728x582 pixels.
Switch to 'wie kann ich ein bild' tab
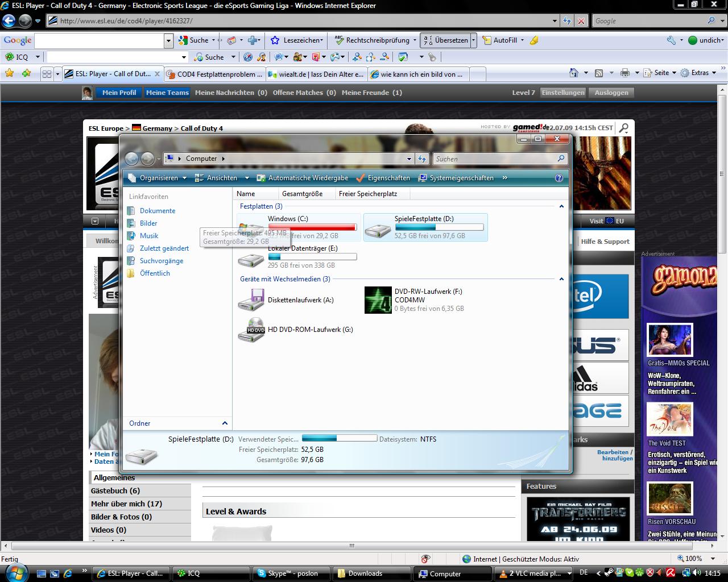pyautogui.click(x=419, y=74)
